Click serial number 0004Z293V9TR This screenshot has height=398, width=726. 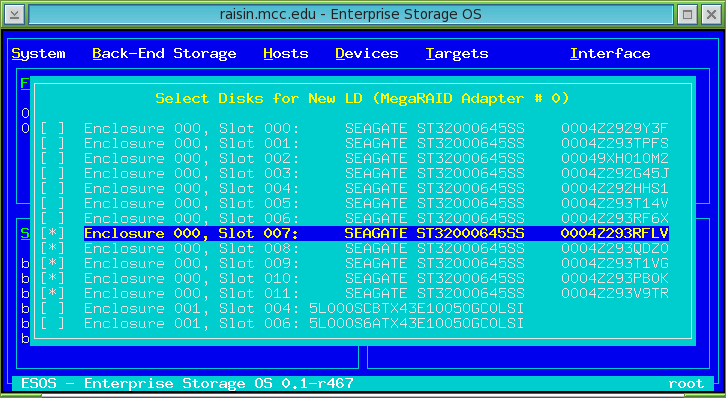[x=615, y=293]
